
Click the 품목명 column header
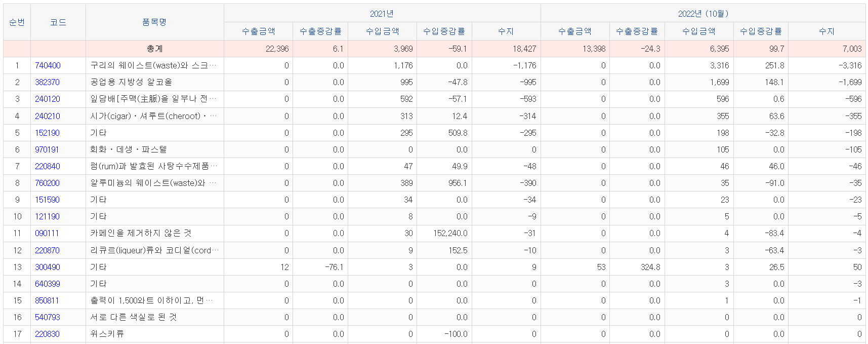[154, 22]
